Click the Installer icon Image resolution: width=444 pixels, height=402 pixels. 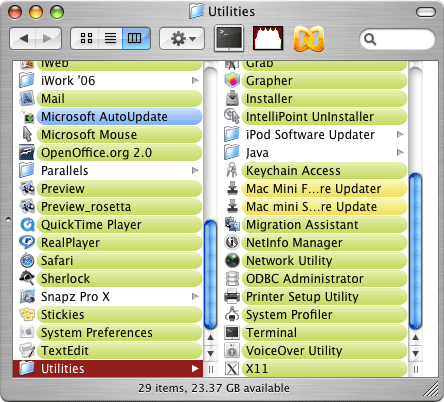click(232, 98)
